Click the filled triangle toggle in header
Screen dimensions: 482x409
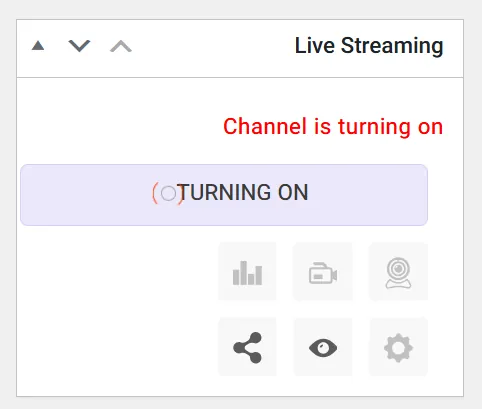pyautogui.click(x=38, y=46)
